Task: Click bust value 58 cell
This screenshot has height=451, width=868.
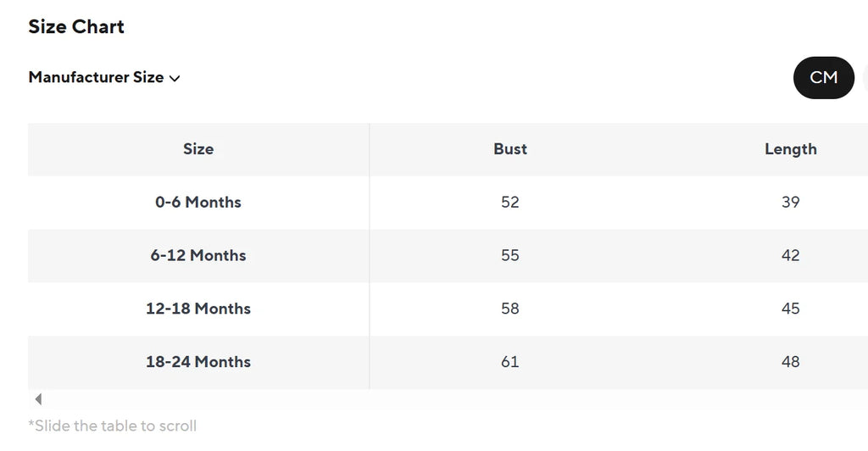Action: (509, 309)
